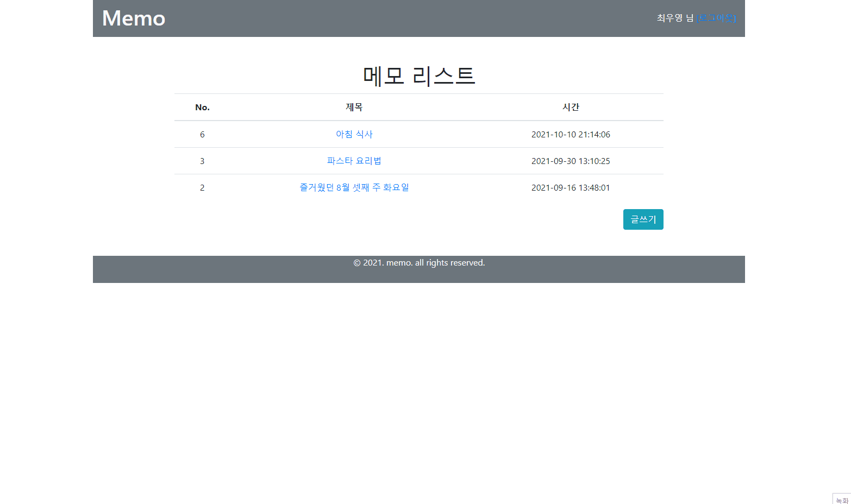
Task: Click row number 6 in the table
Action: [x=202, y=134]
